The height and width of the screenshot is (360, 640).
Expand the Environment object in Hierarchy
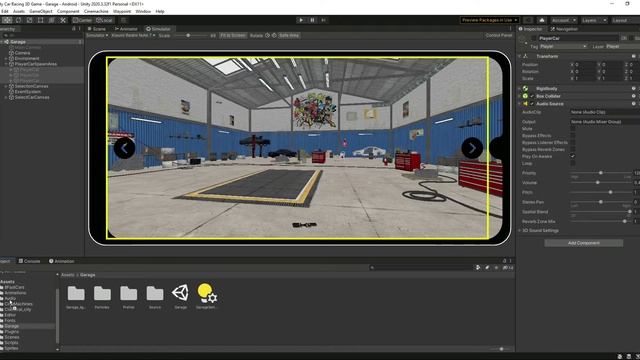(x=6, y=58)
